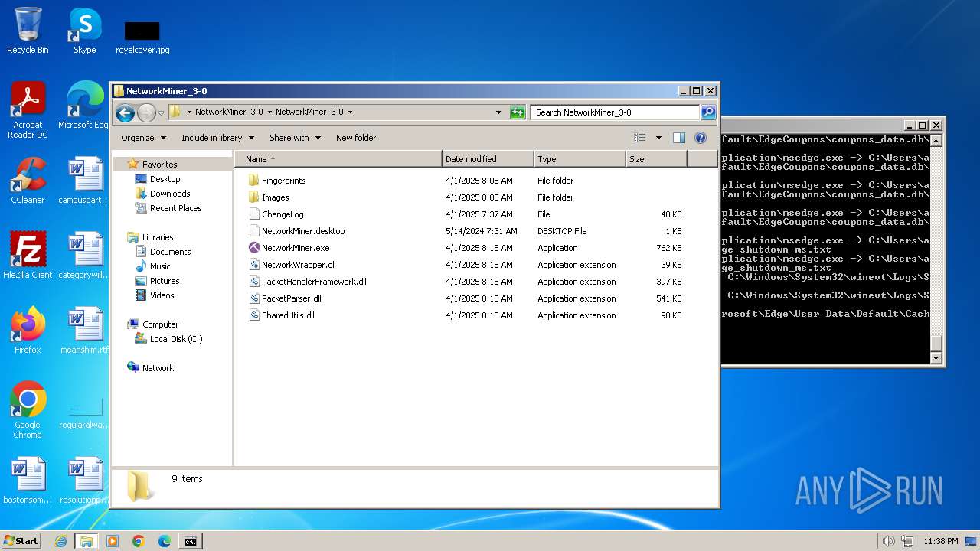Open the Documents library
The image size is (980, 551).
170,252
